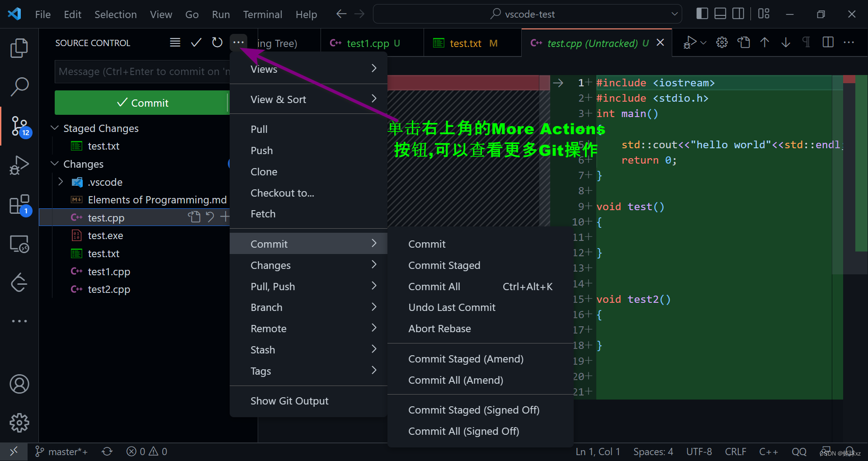Toggle Panel layout button
868x461 pixels.
pos(720,14)
